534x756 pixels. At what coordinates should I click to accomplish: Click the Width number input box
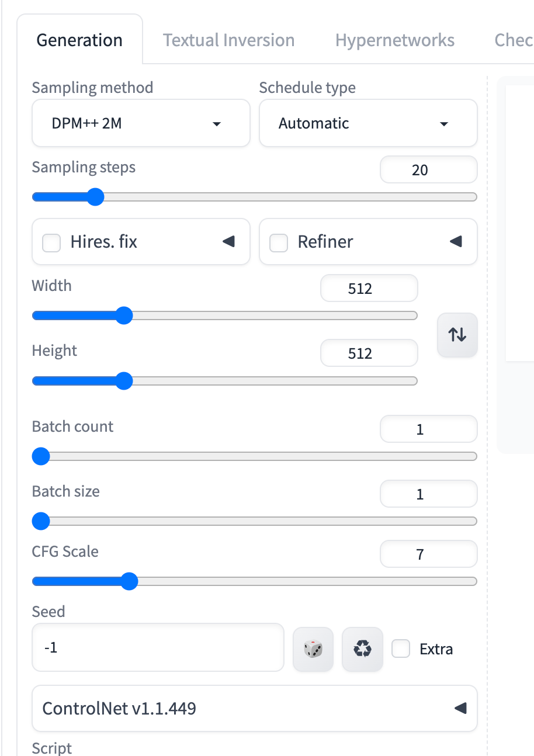[369, 289]
